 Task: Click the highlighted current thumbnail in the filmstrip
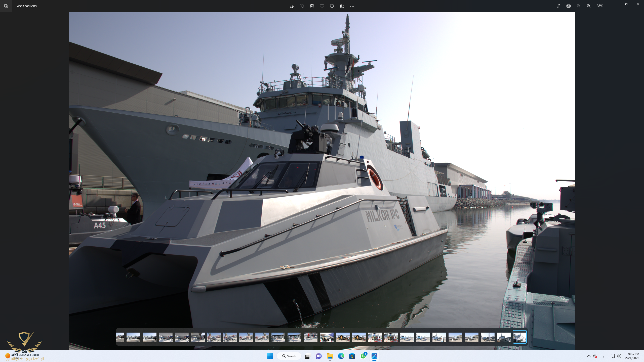520,337
